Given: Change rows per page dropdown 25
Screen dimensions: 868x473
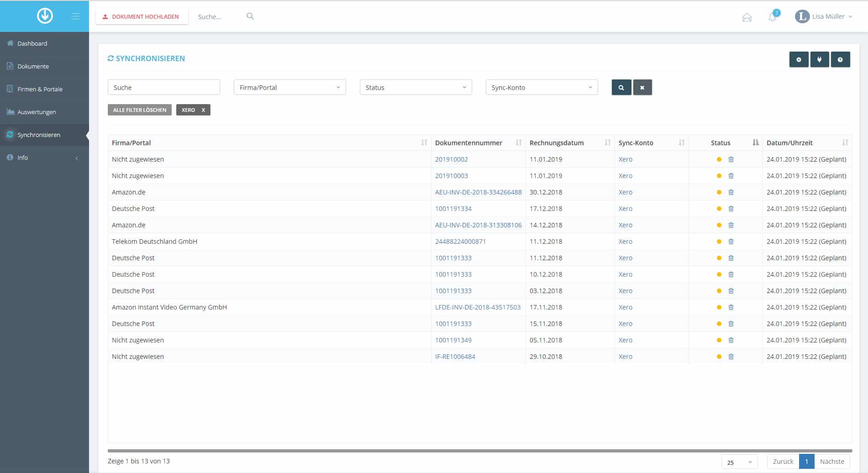Looking at the screenshot, I should (740, 462).
